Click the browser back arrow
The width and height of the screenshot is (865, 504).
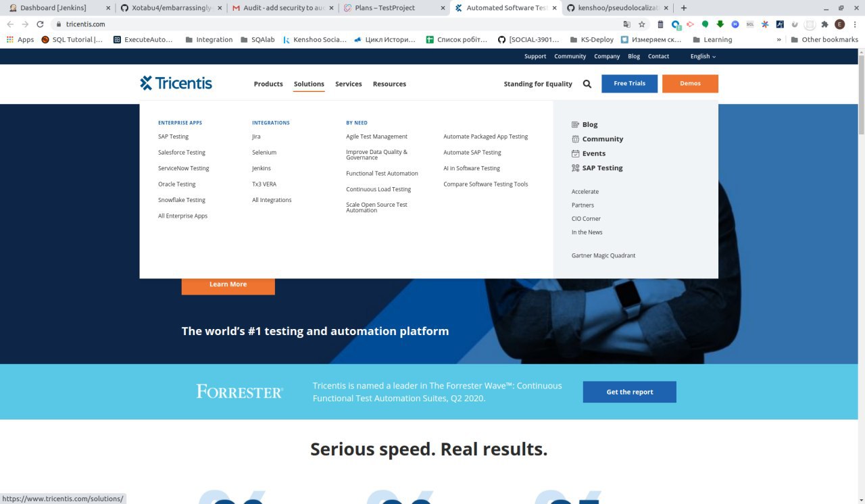click(x=10, y=24)
